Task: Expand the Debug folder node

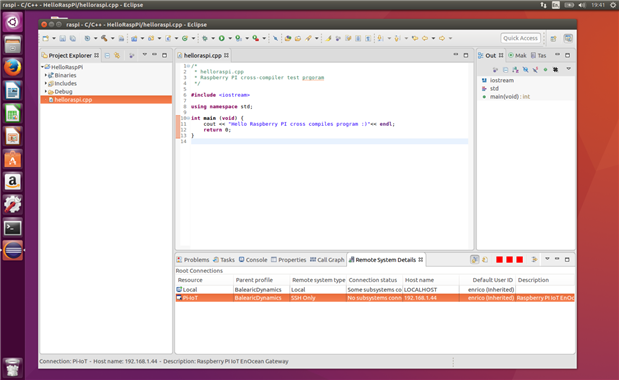Action: coord(46,92)
